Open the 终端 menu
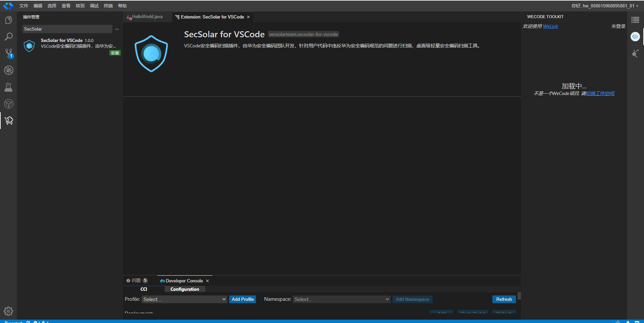This screenshot has width=644, height=323. click(108, 6)
